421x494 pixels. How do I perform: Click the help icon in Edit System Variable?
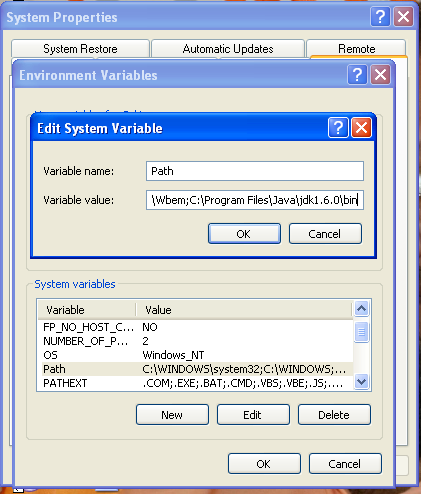click(x=338, y=127)
